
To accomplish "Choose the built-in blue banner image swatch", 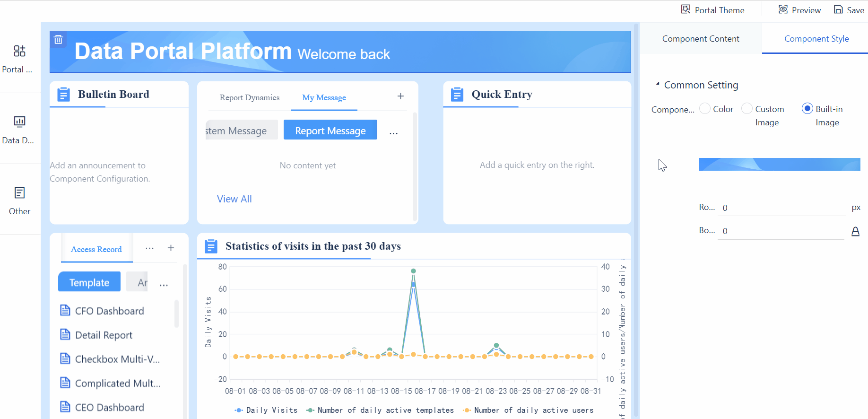I will point(780,164).
